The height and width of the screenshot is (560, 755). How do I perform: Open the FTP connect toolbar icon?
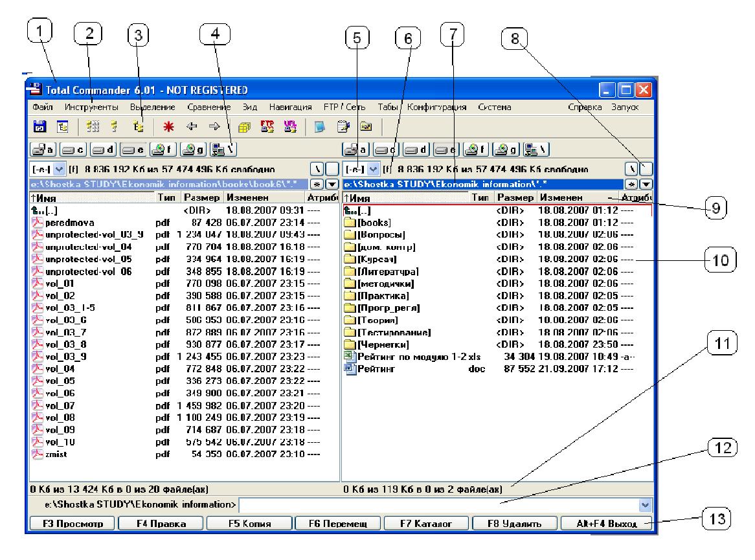tap(267, 127)
